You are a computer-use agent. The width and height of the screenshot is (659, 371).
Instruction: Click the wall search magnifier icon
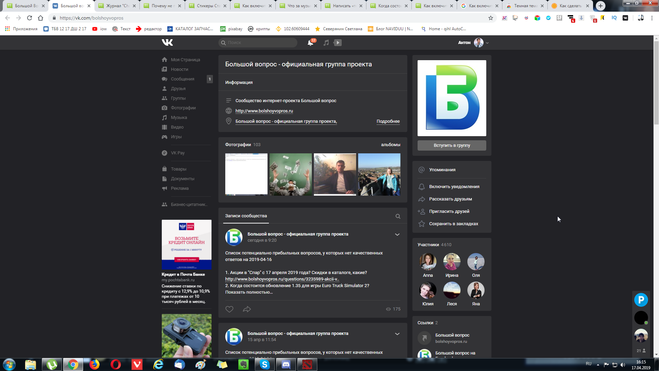click(398, 216)
